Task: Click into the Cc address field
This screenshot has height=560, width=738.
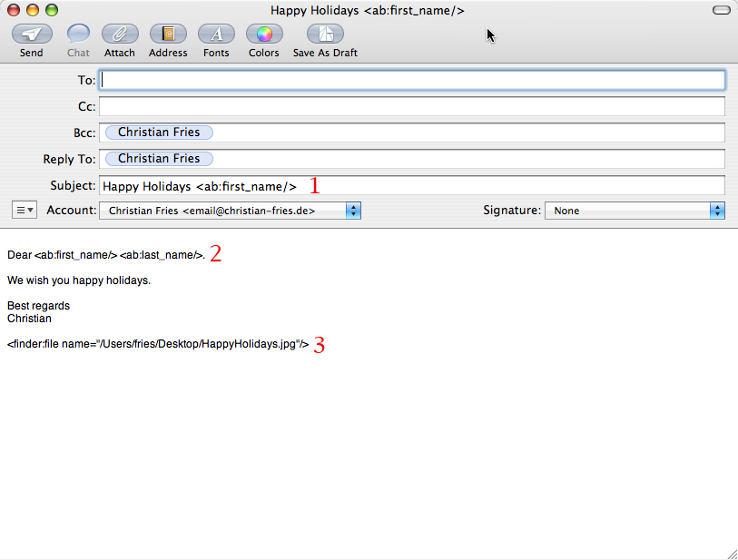Action: (411, 106)
